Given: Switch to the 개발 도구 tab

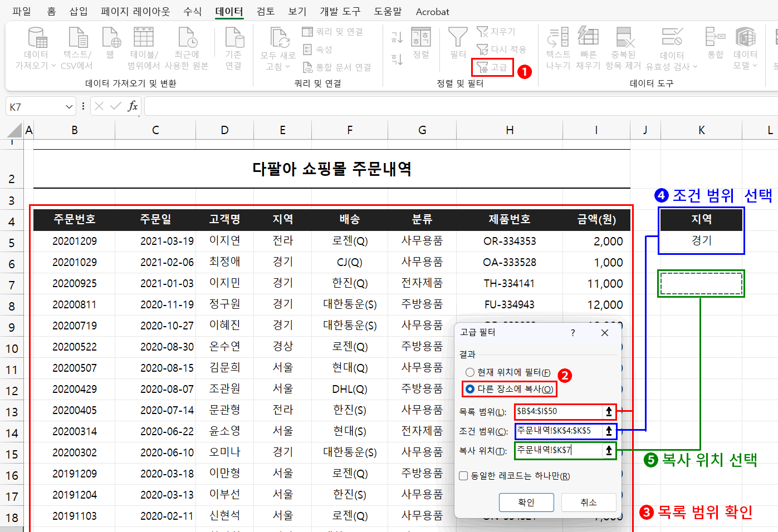Looking at the screenshot, I should coord(340,11).
